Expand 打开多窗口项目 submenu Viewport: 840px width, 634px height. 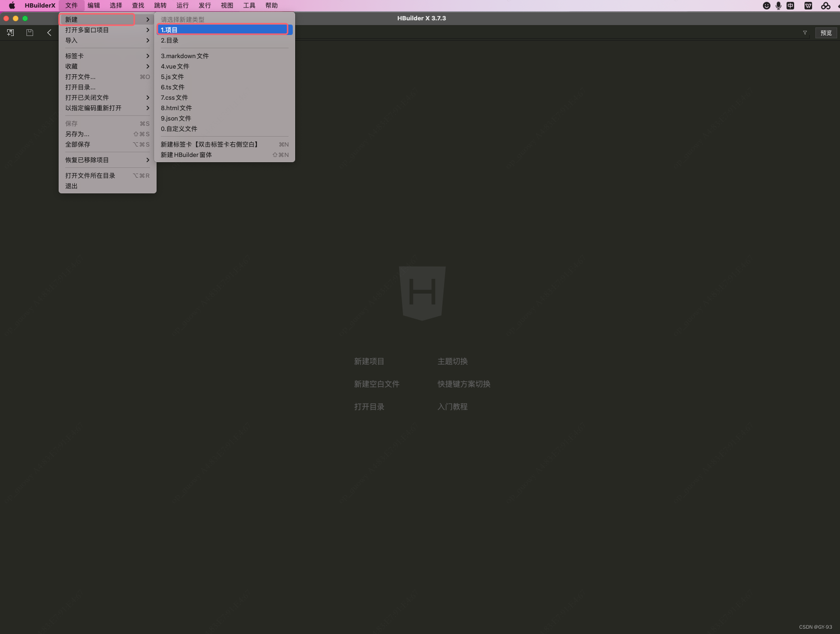(x=107, y=30)
